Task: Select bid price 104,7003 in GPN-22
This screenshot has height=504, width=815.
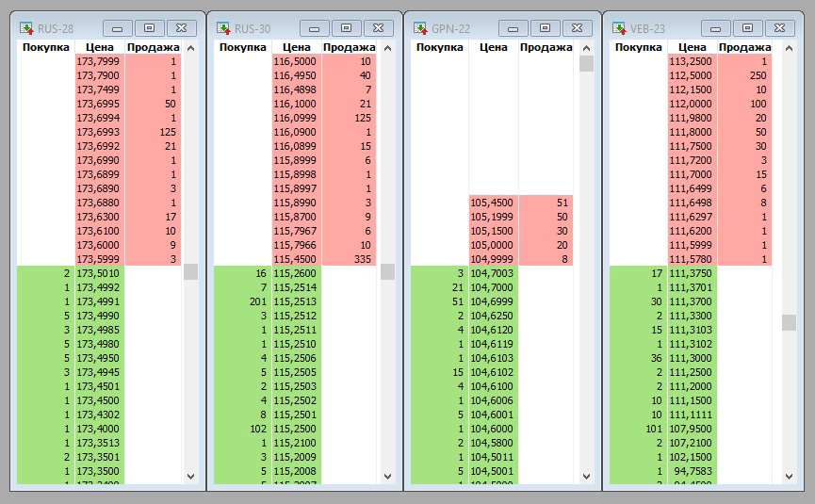Action: coord(494,273)
